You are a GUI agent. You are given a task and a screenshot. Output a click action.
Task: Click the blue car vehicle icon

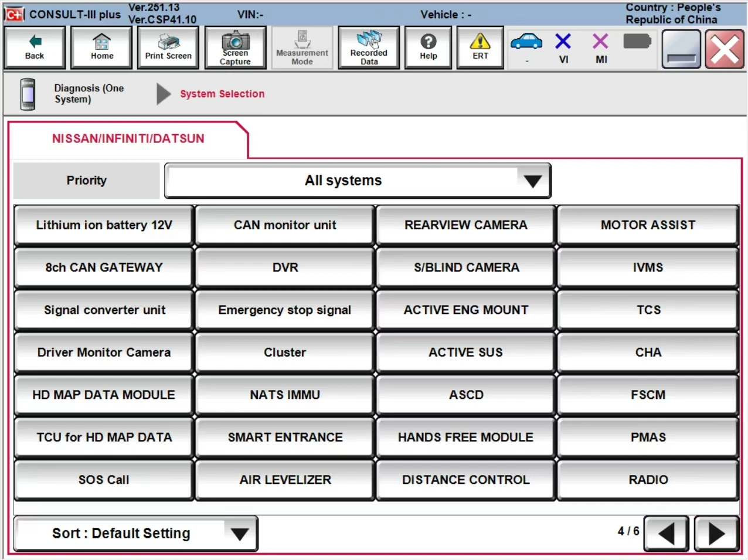click(526, 42)
